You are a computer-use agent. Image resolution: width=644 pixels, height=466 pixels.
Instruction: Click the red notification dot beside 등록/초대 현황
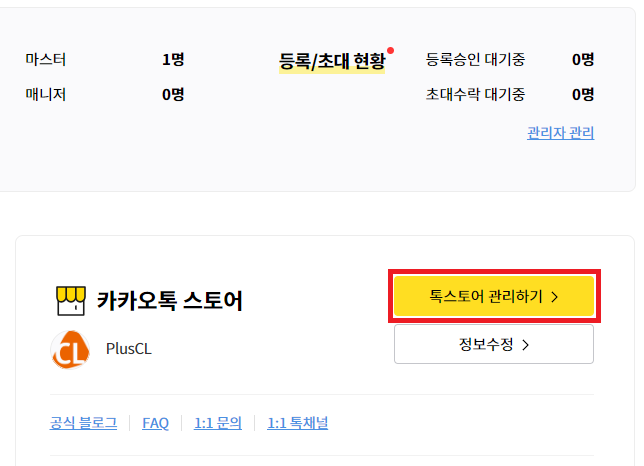391,51
